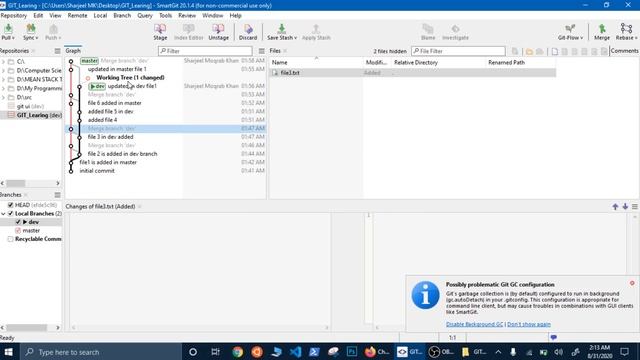Click the next change down arrow
Viewport: 640px width, 360px height.
[x=625, y=207]
